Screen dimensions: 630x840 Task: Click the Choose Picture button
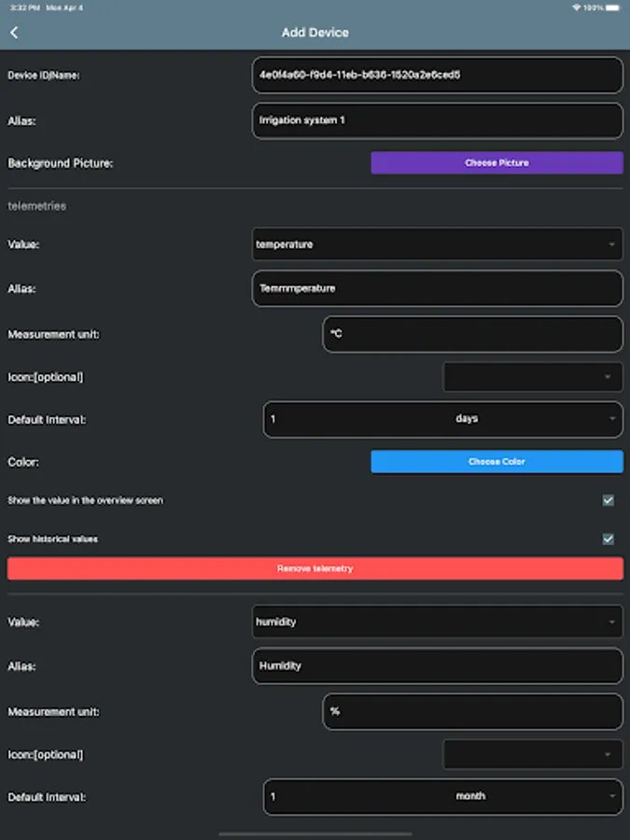(x=497, y=162)
